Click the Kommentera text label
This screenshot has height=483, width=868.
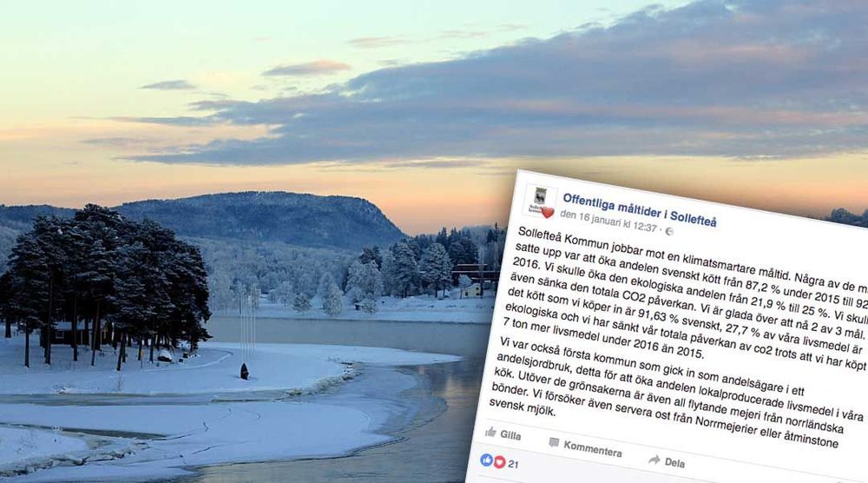[592, 448]
